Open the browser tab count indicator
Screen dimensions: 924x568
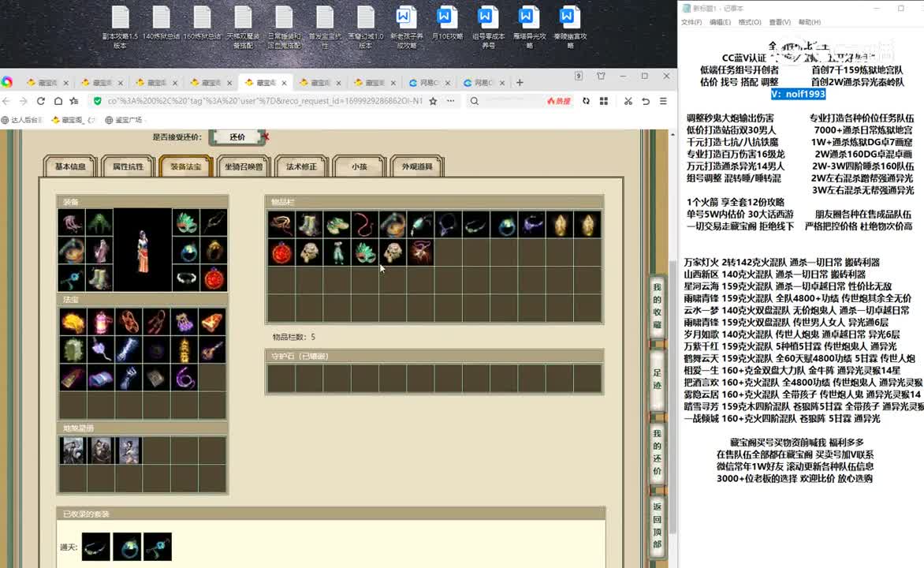(579, 76)
